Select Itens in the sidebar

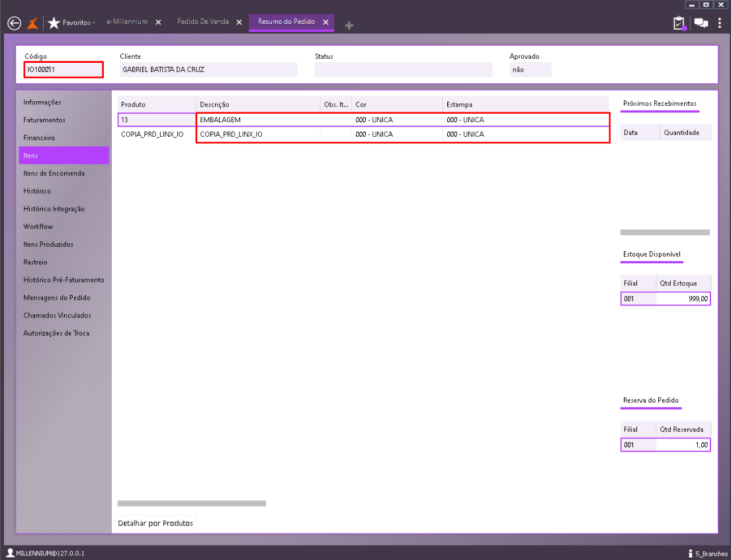pyautogui.click(x=64, y=155)
